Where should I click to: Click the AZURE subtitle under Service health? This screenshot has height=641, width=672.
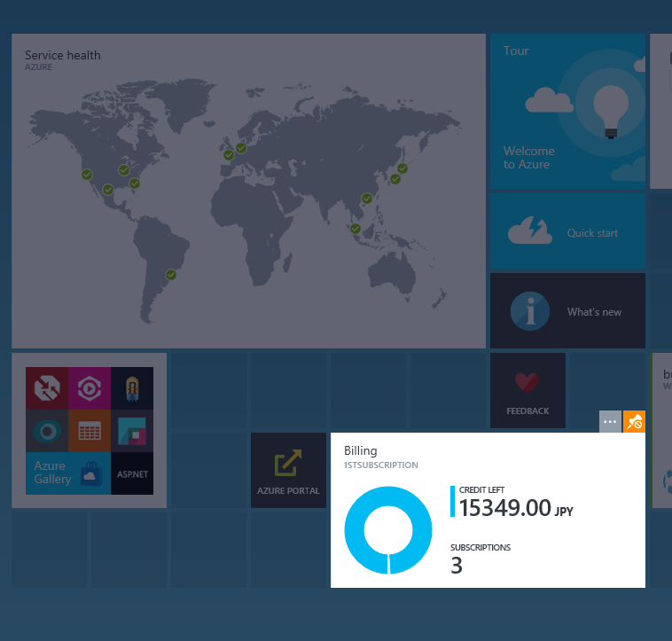coord(39,67)
